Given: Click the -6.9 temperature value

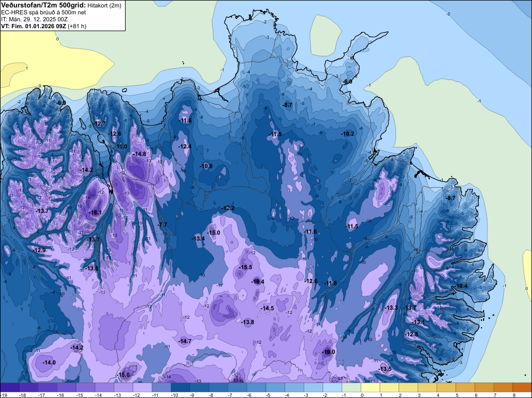Looking at the screenshot, I should tap(61, 103).
